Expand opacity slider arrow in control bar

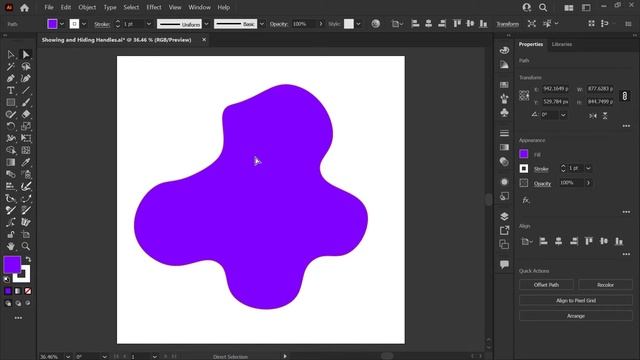tap(321, 24)
